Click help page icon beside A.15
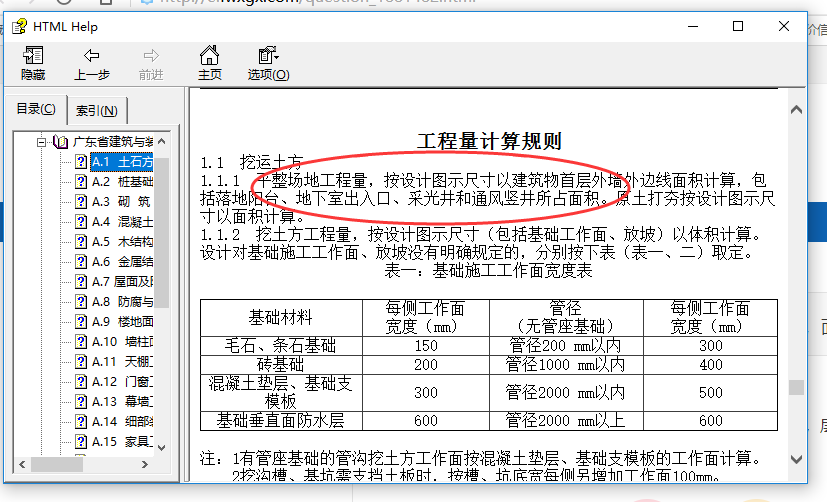 pyautogui.click(x=81, y=442)
